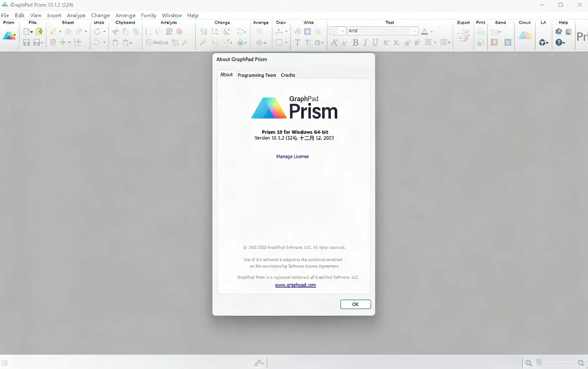
Task: Click the Cut scissors icon
Action: coord(115,31)
